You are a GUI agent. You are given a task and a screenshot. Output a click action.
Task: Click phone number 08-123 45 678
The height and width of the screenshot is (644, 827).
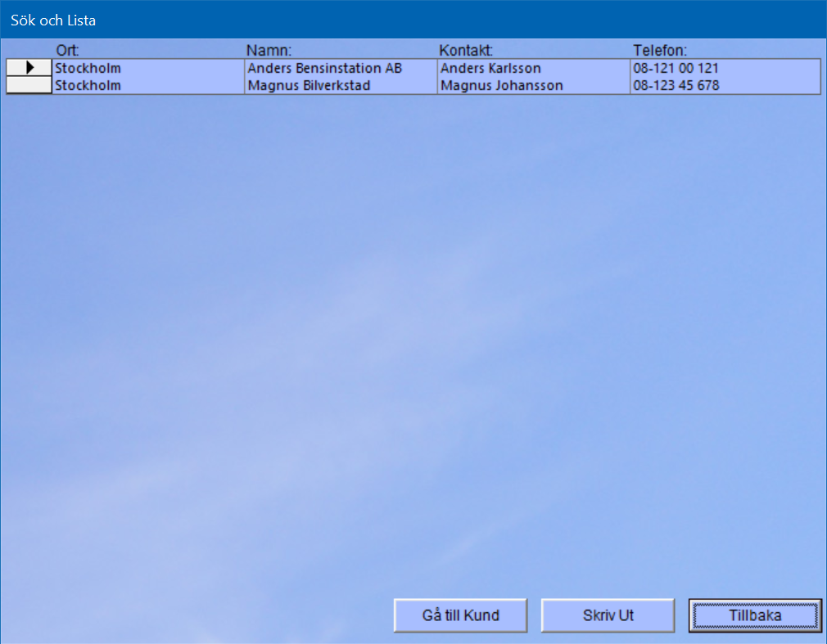coord(725,85)
